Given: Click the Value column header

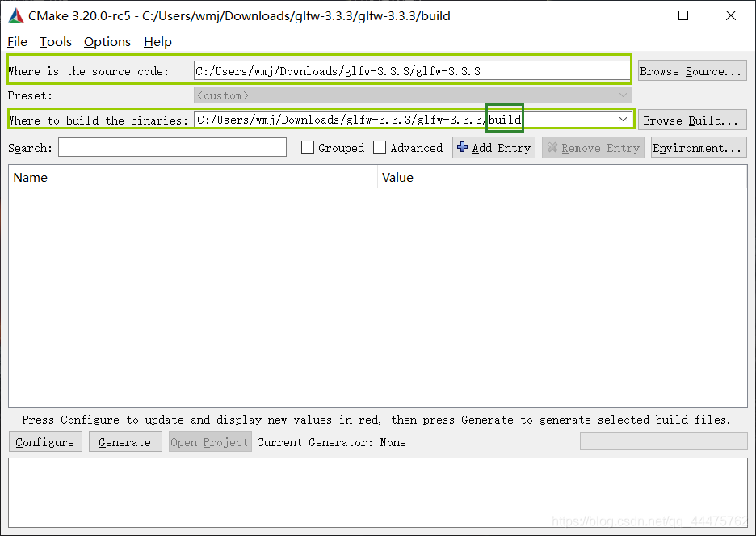Looking at the screenshot, I should coord(562,178).
